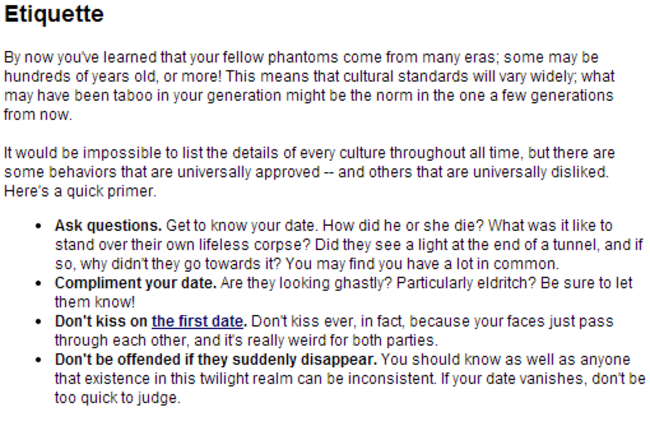This screenshot has height=426, width=650.
Task: Click the text "too quick to judge."
Action: point(118,398)
